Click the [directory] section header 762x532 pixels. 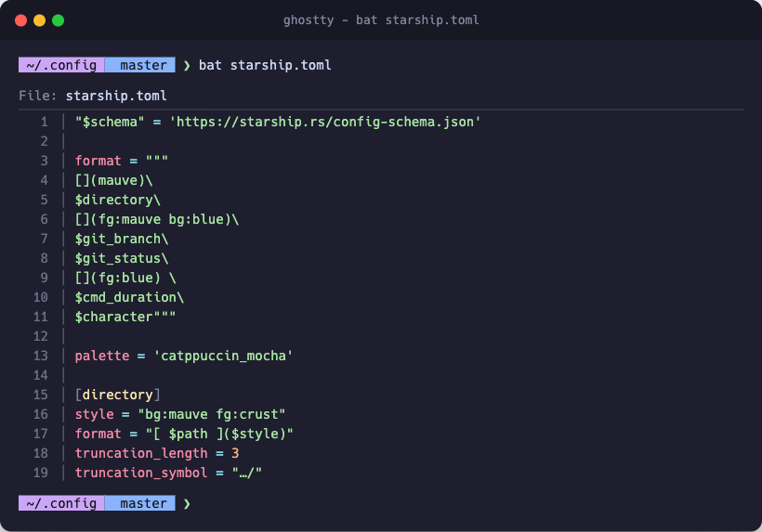(x=118, y=395)
